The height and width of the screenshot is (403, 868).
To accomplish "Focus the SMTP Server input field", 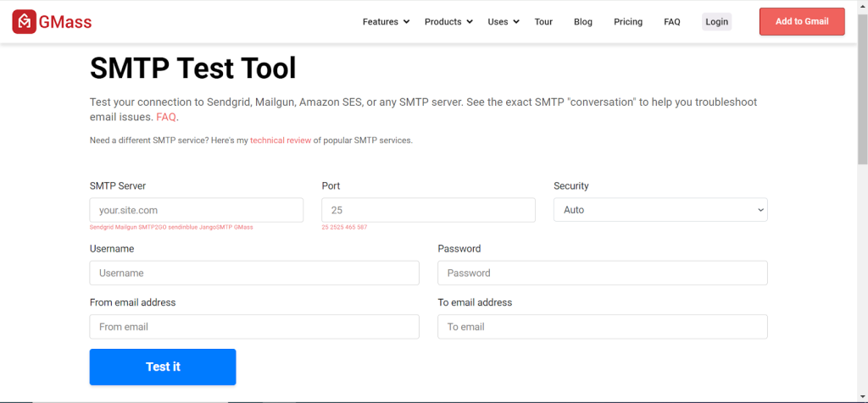I will coord(196,210).
